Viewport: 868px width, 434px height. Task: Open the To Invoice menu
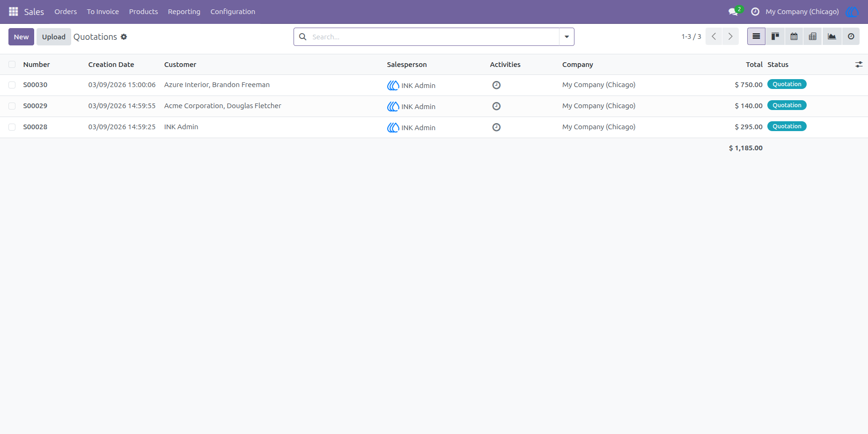tap(103, 12)
